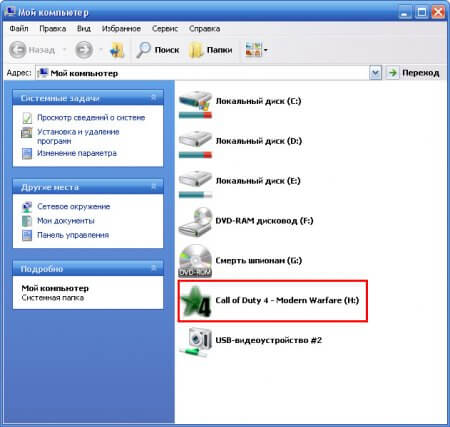Open the Панель управления link

[x=73, y=235]
